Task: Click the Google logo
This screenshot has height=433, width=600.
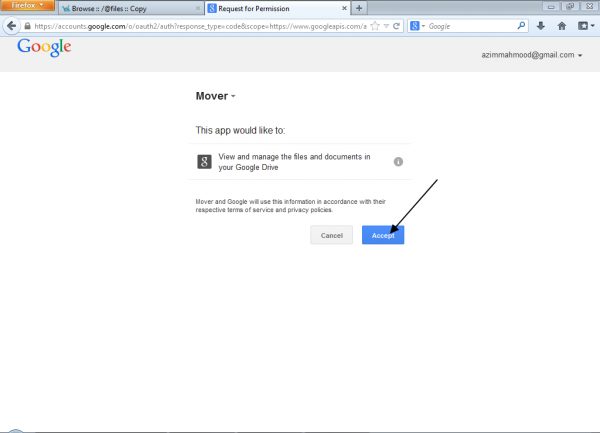Action: point(44,47)
